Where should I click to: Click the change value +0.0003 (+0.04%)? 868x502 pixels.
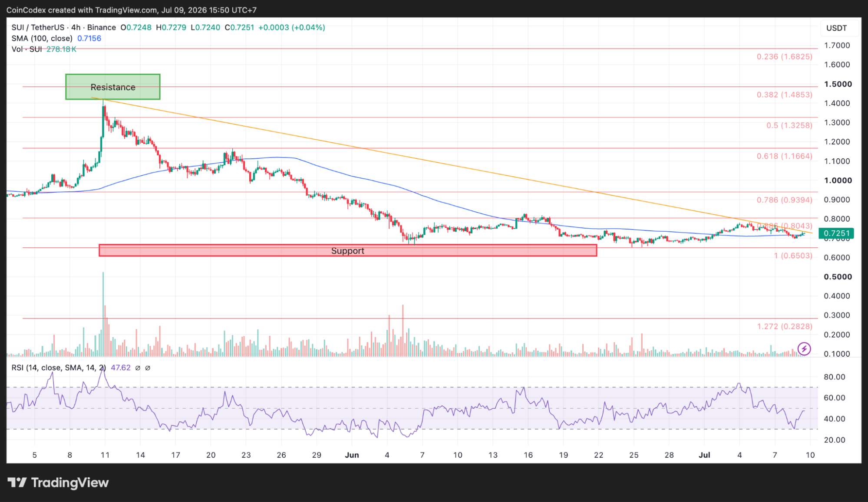click(292, 27)
